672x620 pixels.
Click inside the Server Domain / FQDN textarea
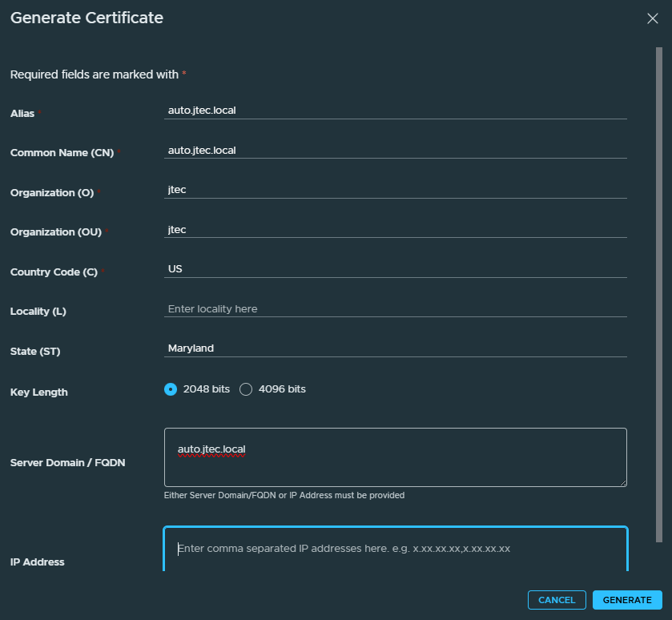tap(395, 457)
